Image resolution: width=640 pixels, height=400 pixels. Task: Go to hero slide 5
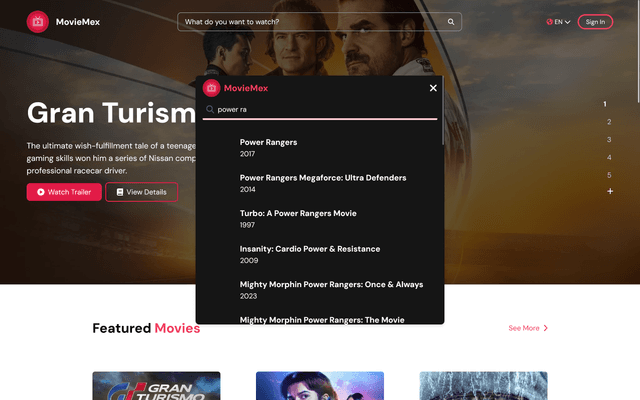[x=609, y=175]
